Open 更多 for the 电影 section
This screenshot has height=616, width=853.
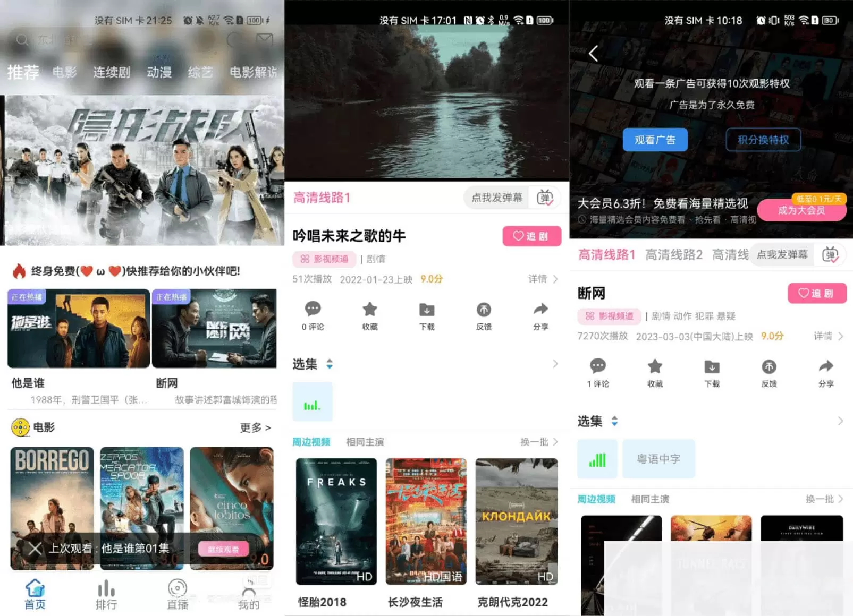pyautogui.click(x=256, y=427)
